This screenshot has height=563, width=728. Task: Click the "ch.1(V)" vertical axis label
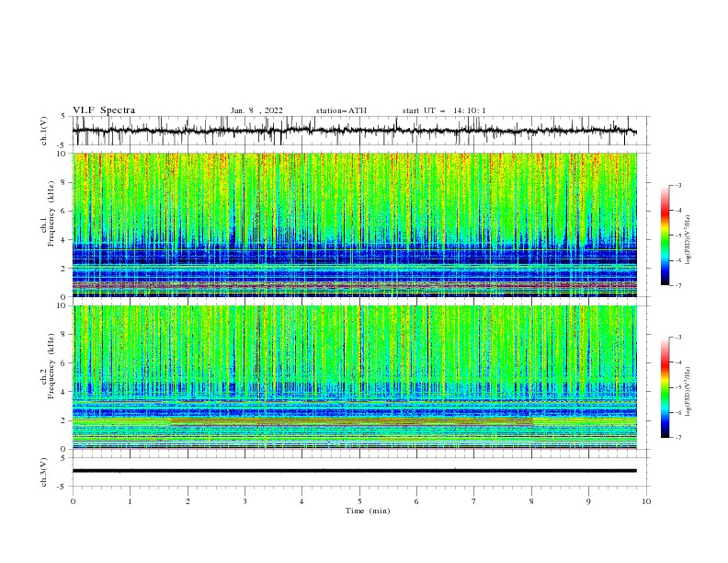coord(44,131)
